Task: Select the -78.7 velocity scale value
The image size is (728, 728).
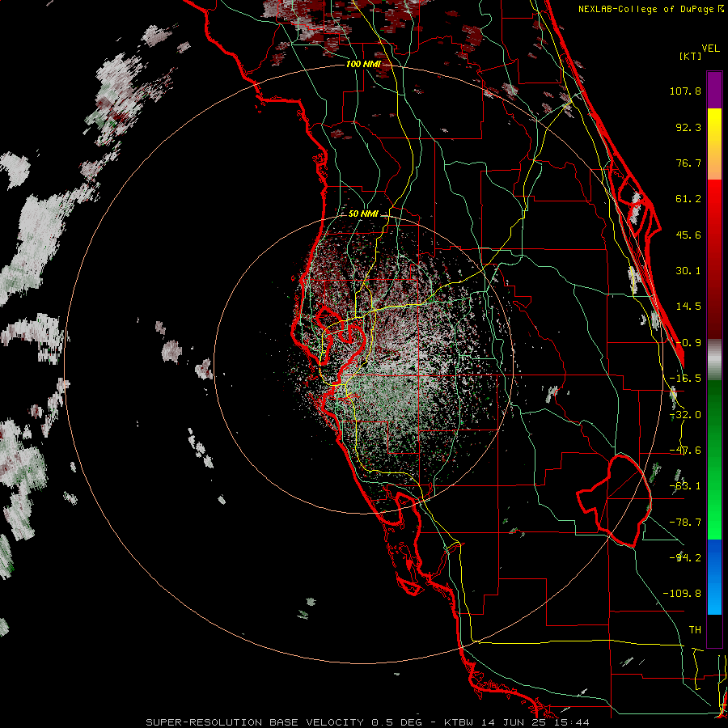Action: pyautogui.click(x=685, y=523)
